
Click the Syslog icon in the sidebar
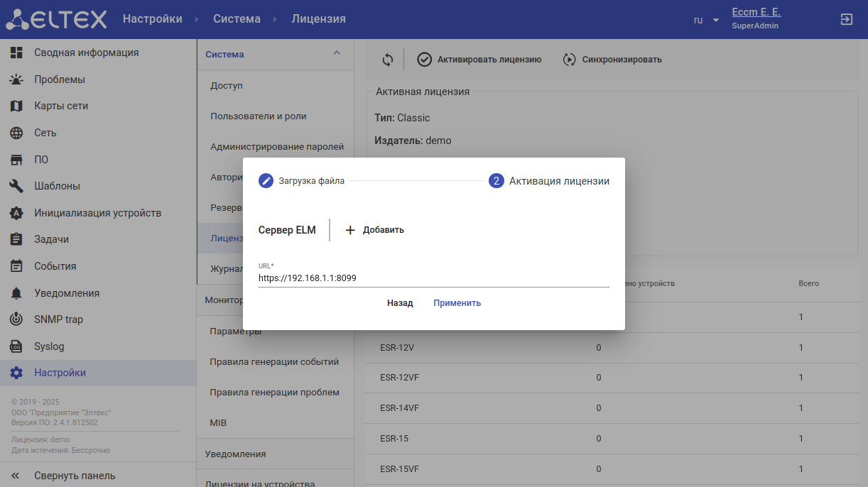16,346
